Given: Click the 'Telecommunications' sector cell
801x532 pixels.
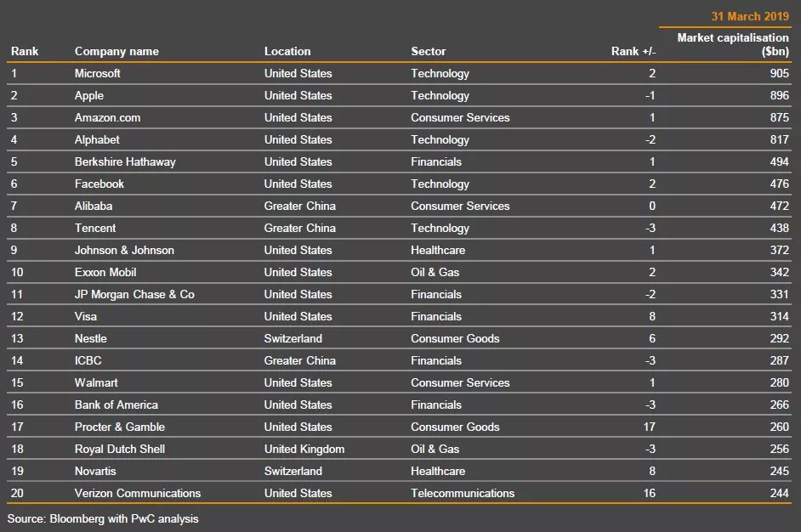Looking at the screenshot, I should (x=463, y=493).
